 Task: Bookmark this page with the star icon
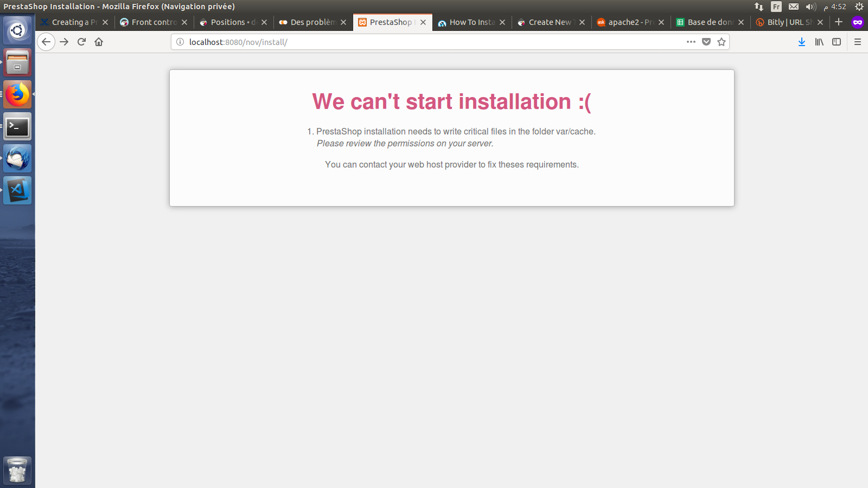coord(722,42)
